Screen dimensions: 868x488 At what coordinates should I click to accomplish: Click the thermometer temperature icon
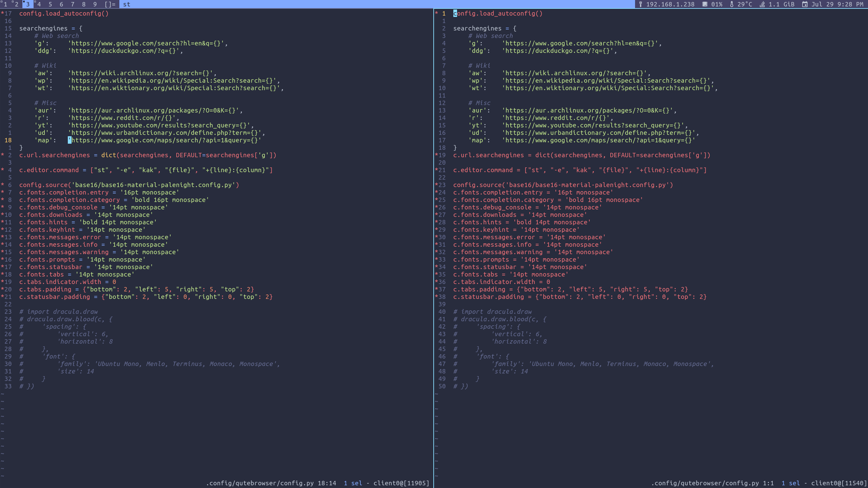732,4
